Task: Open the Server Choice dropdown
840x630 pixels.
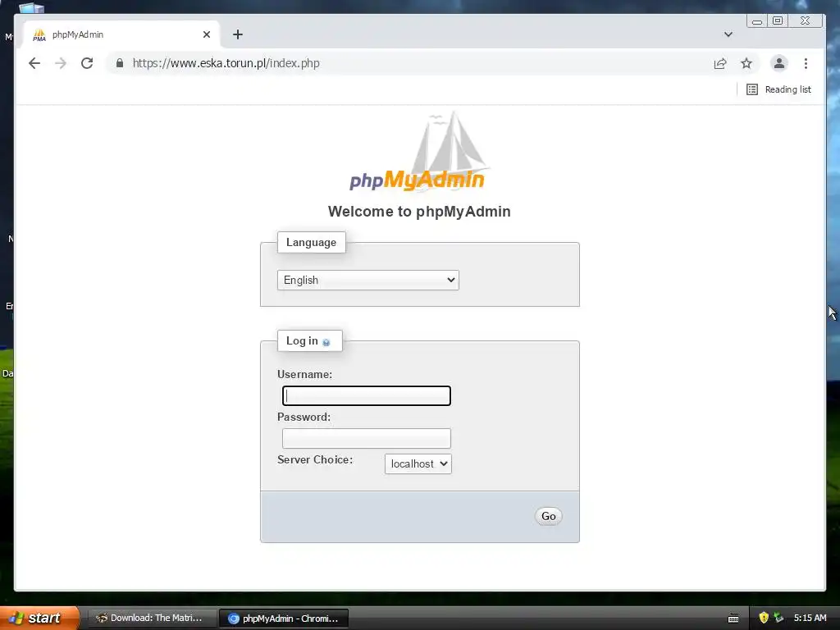Action: pyautogui.click(x=418, y=464)
